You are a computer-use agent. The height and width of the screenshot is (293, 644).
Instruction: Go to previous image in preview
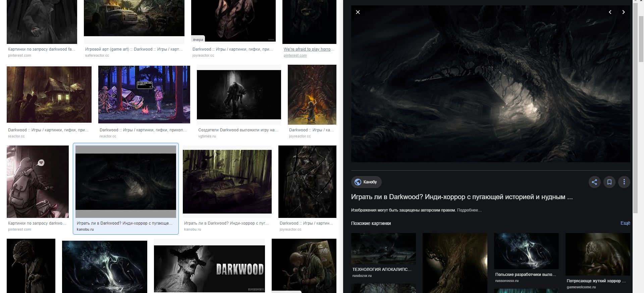point(610,12)
